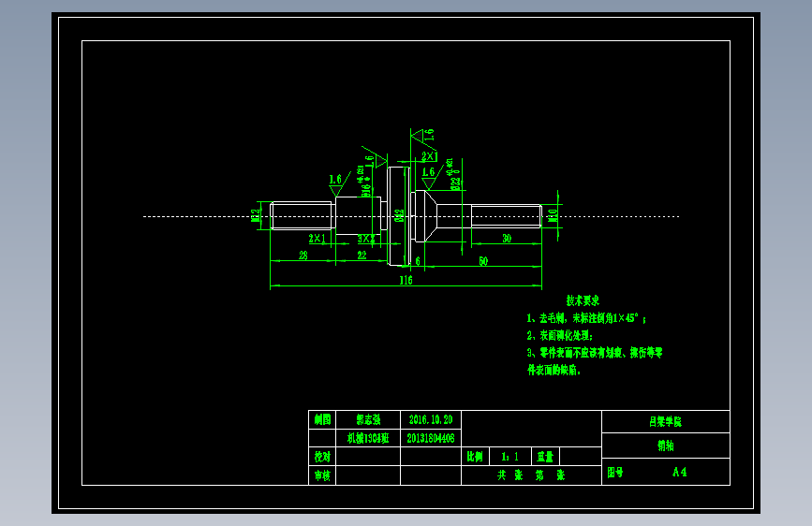Viewport: 812px width, 526px height.
Task: Click the A4 drawing number value
Action: (679, 472)
